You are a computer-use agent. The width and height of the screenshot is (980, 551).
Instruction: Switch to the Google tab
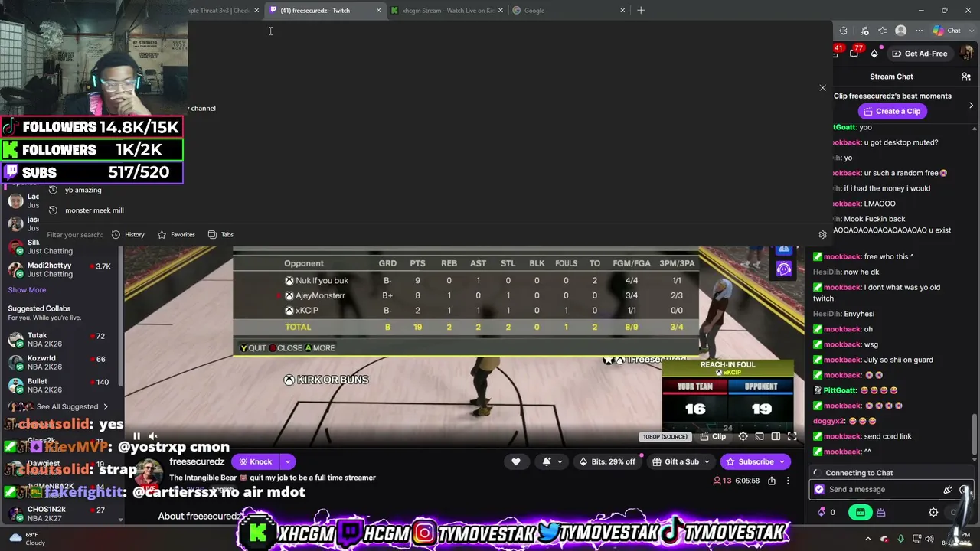click(x=569, y=11)
